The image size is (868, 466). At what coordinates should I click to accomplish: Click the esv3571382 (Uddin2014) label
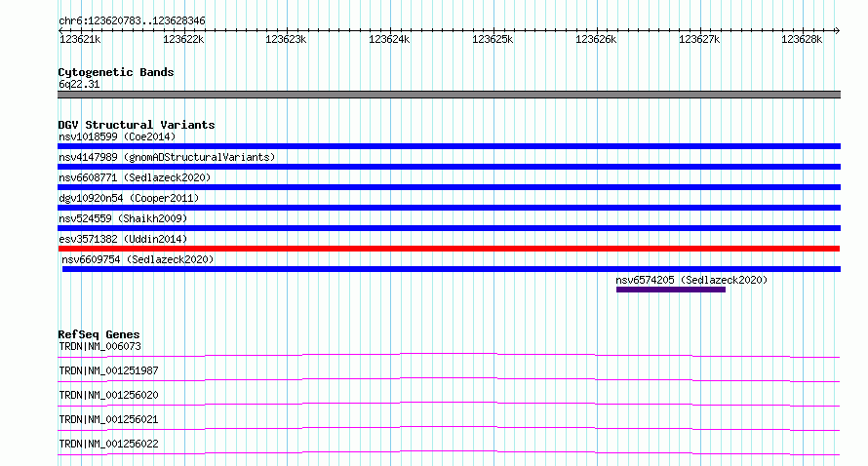coord(123,239)
